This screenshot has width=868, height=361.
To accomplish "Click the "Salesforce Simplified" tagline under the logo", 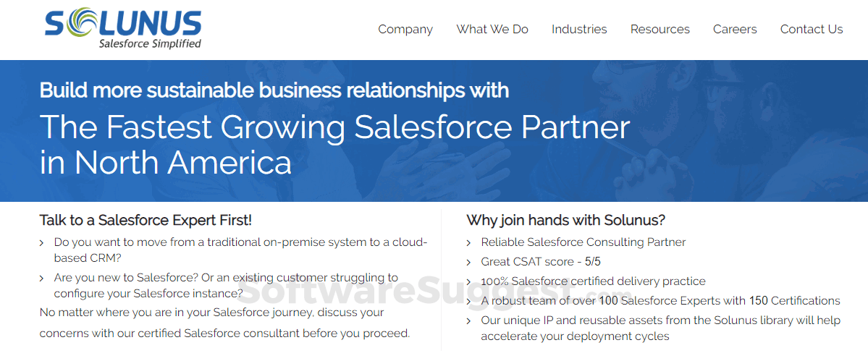I will 150,43.
